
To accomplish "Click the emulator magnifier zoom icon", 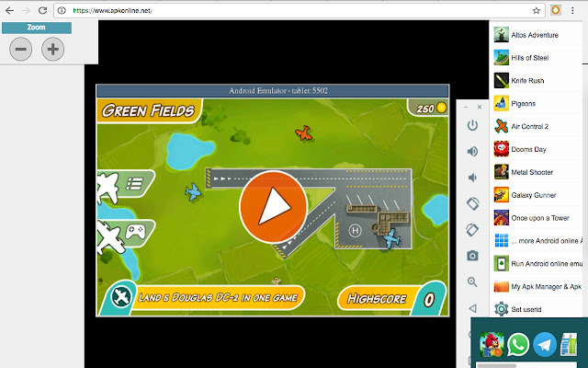I will click(x=472, y=282).
